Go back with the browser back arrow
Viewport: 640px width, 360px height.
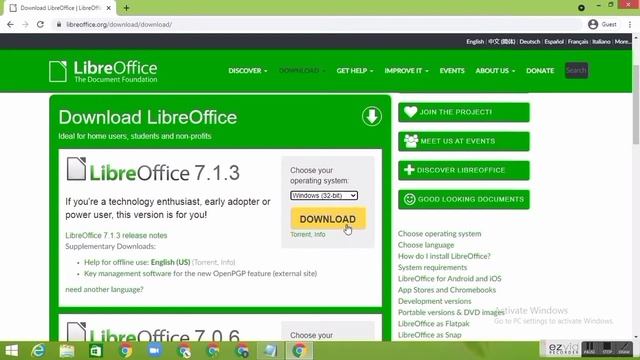[10, 24]
